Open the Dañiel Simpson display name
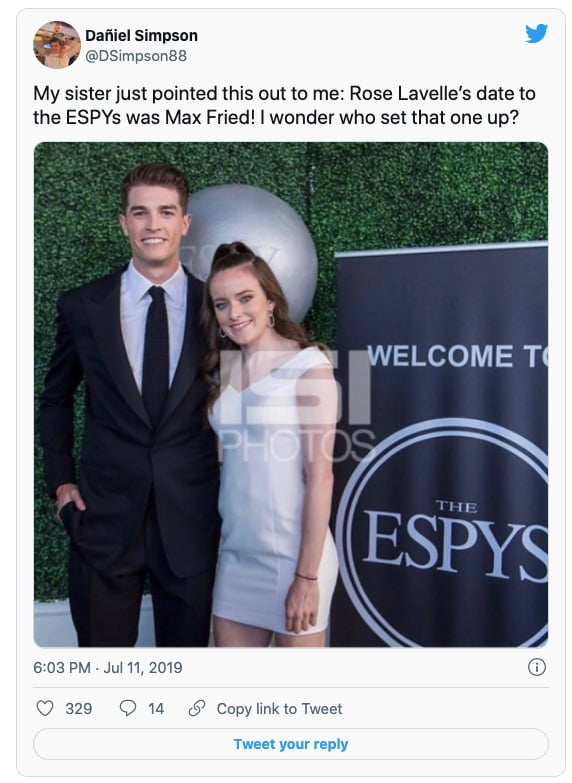The image size is (572, 783). click(141, 35)
